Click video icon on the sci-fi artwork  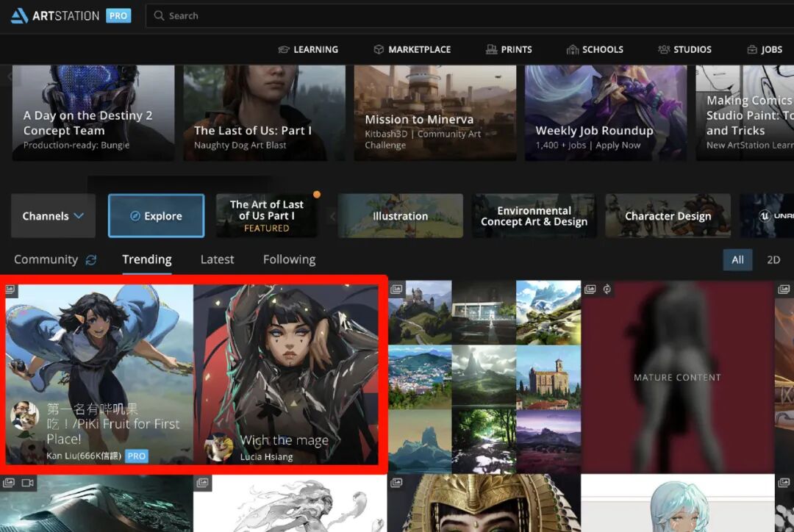[x=28, y=483]
